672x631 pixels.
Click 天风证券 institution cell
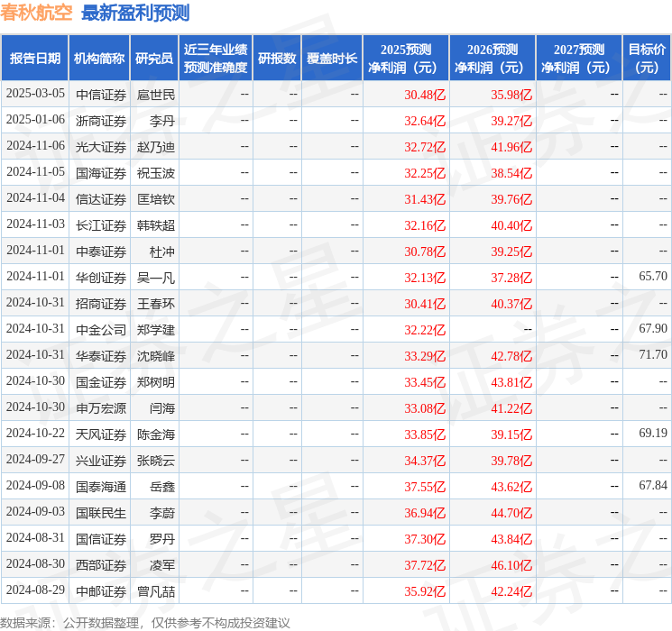tap(101, 434)
